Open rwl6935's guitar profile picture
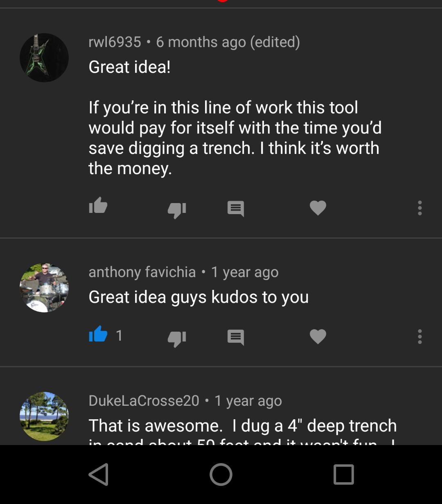442x504 pixels. 44,57
